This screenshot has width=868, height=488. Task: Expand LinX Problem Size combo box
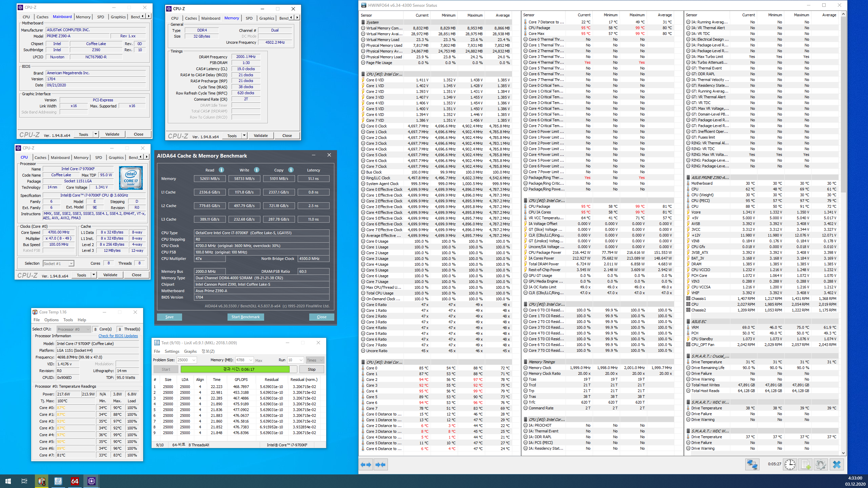coord(194,360)
